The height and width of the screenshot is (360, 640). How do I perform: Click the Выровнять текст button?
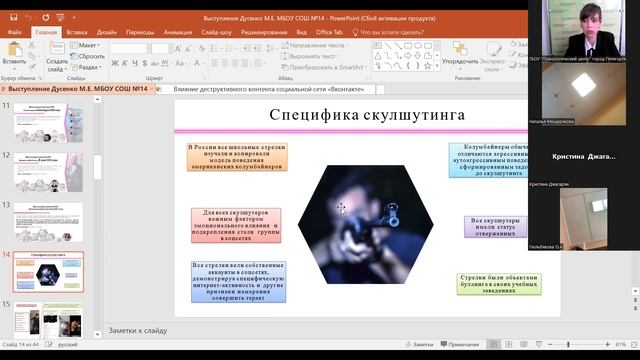tap(309, 56)
